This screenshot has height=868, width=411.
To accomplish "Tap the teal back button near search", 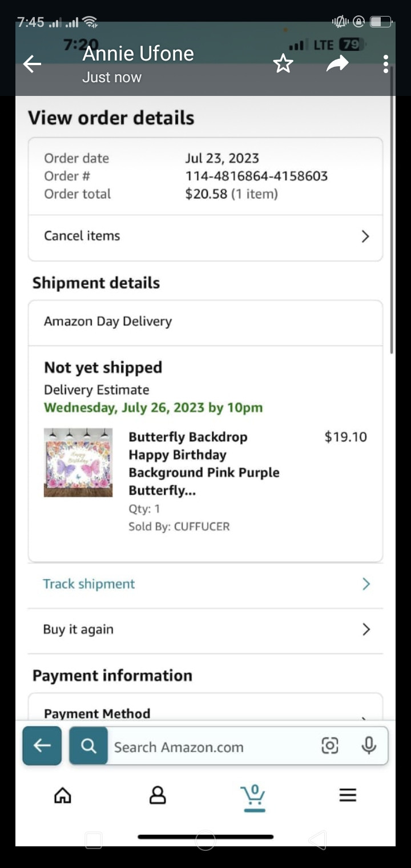I will click(42, 746).
